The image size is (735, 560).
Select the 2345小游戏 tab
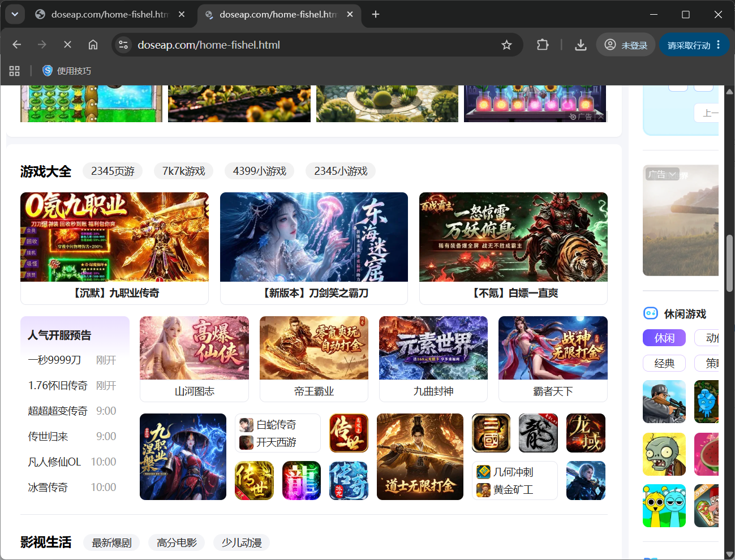click(341, 171)
